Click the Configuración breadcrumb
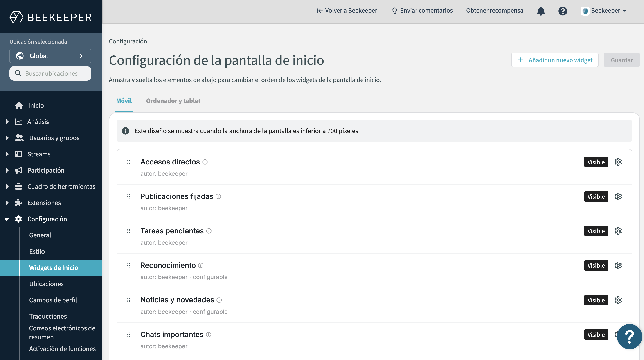This screenshot has width=644, height=360. click(128, 41)
